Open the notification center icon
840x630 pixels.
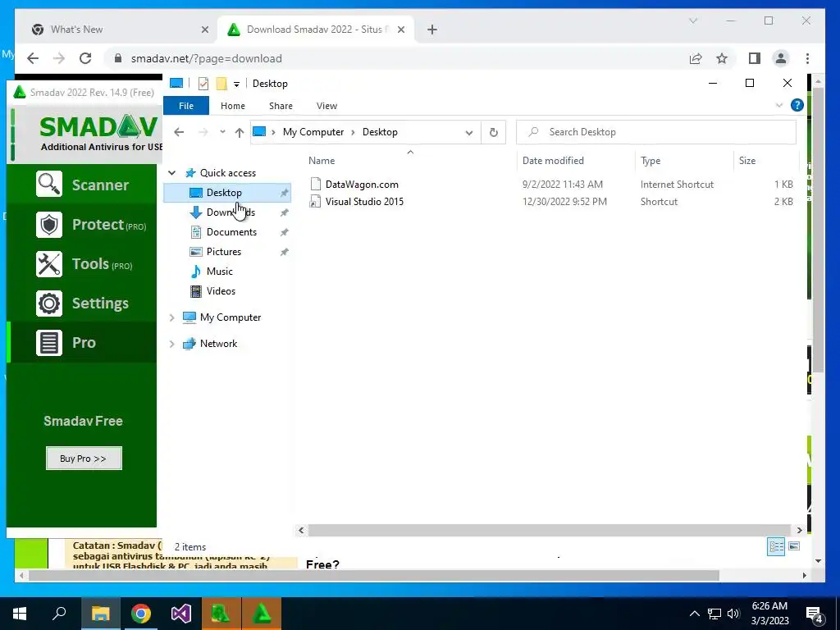point(815,614)
